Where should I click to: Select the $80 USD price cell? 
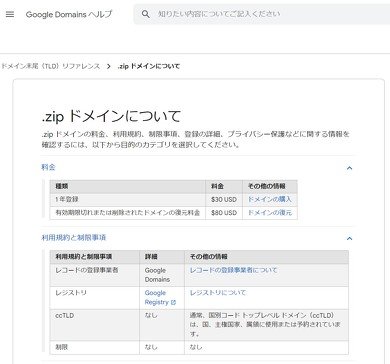(224, 213)
